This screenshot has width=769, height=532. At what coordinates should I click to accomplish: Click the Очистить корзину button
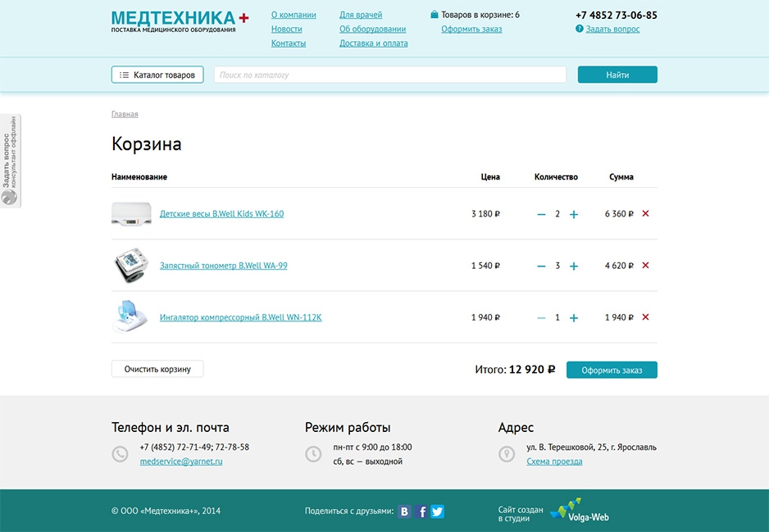[157, 369]
